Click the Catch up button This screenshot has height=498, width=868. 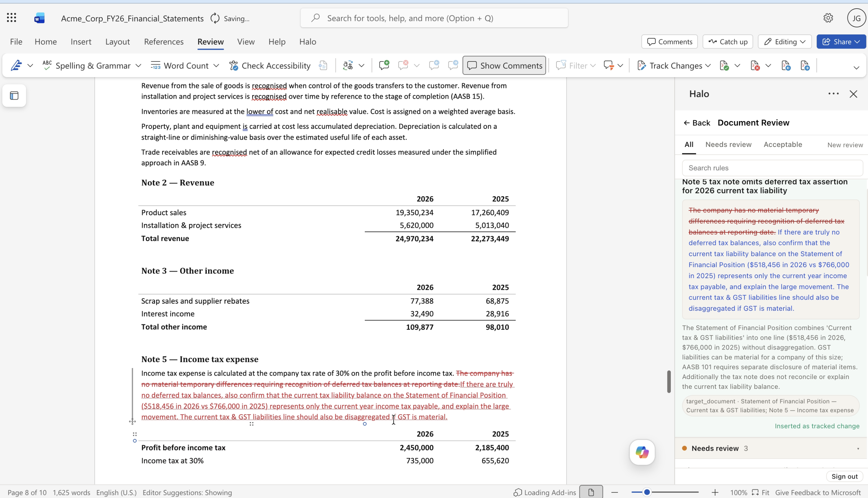728,41
